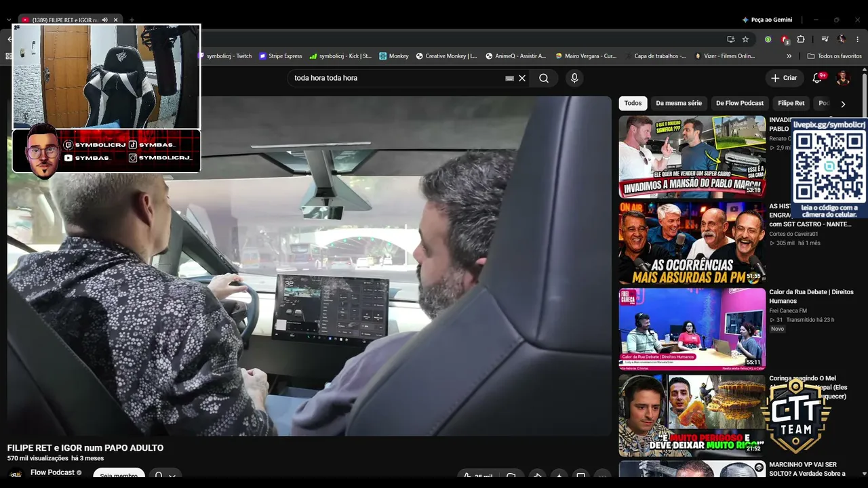Open the Mairo Vergara bookmark

tap(586, 56)
